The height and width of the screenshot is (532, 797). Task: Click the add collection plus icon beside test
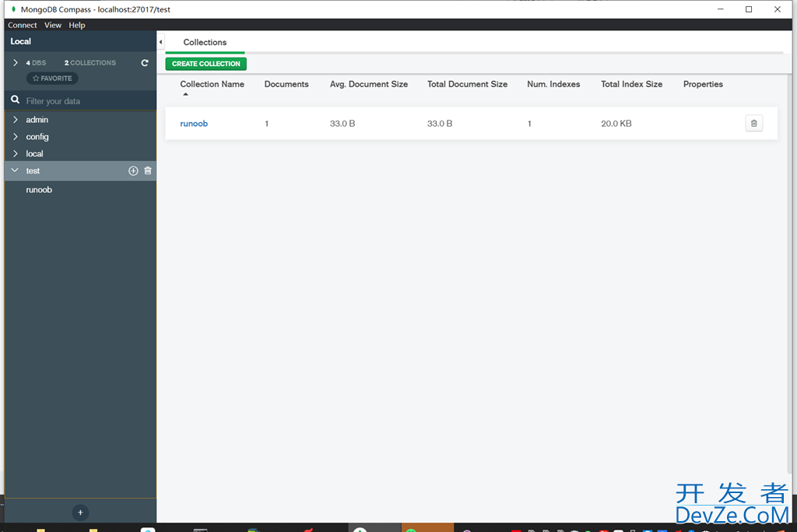point(133,171)
